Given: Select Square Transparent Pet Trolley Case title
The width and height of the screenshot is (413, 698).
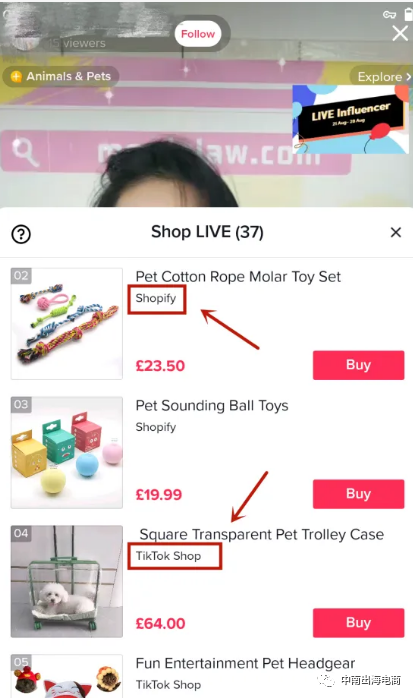Looking at the screenshot, I should pos(261,534).
